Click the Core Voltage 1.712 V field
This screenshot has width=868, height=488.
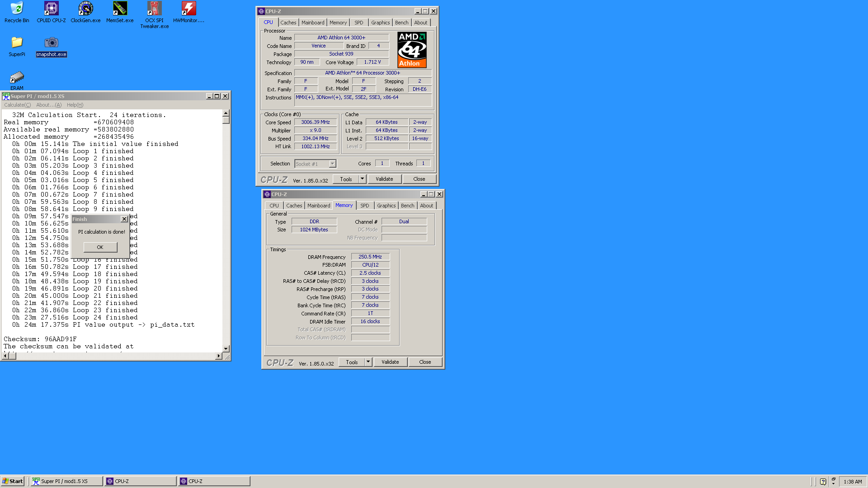point(373,62)
